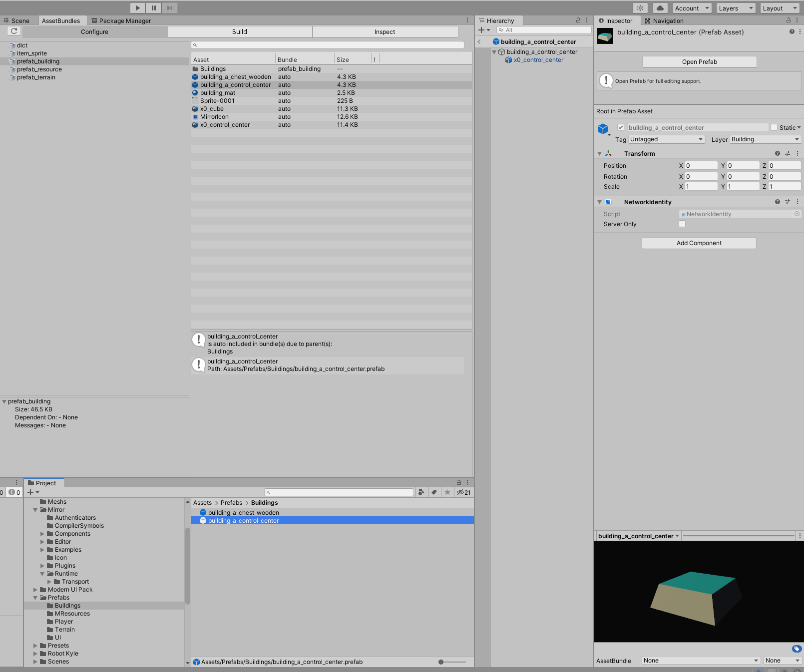Viewport: 804px width, 672px height.
Task: Switch to the Inspect tab
Action: point(385,31)
